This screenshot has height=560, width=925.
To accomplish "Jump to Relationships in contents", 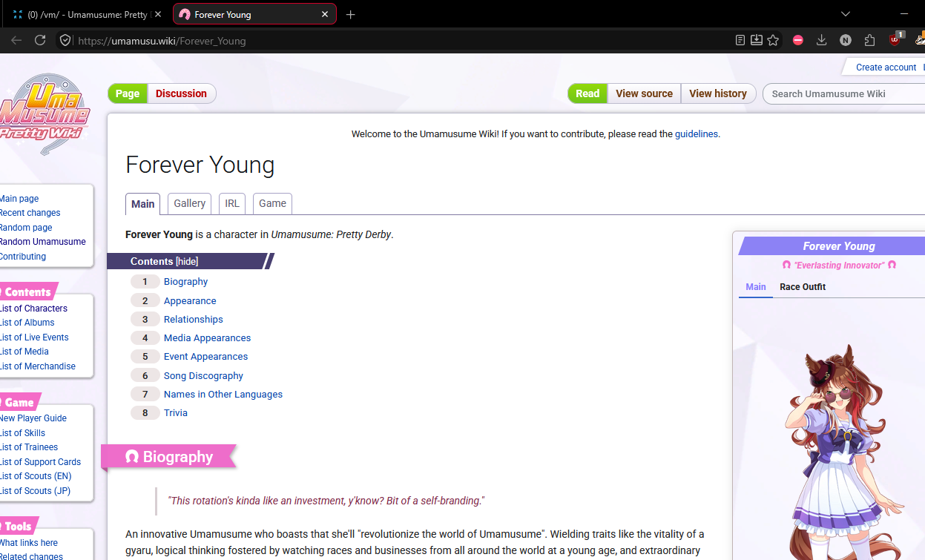I will (x=193, y=320).
